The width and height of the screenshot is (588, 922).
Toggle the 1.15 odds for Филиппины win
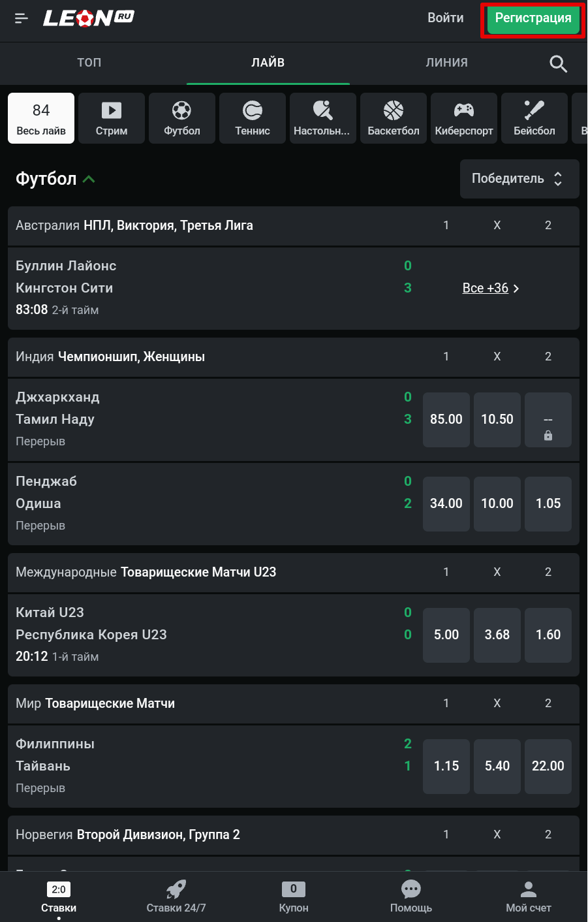(x=446, y=766)
